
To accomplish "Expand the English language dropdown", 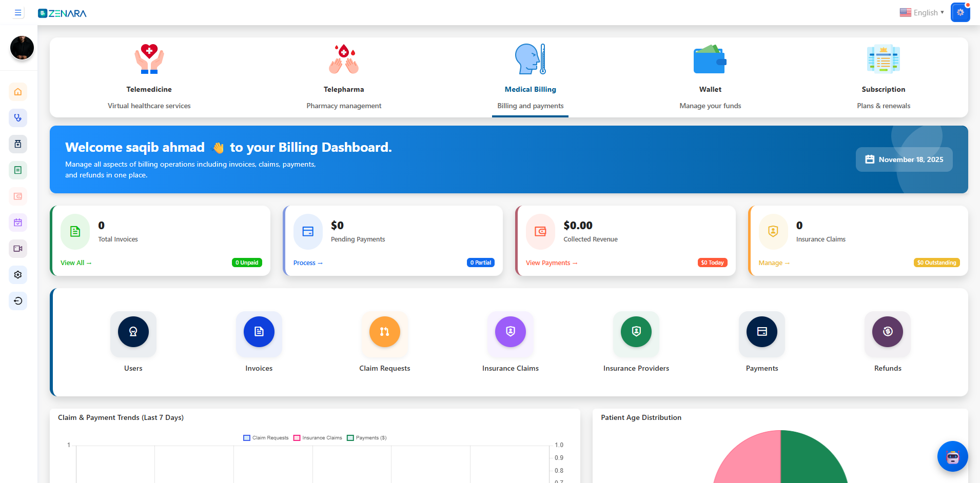I will tap(922, 13).
